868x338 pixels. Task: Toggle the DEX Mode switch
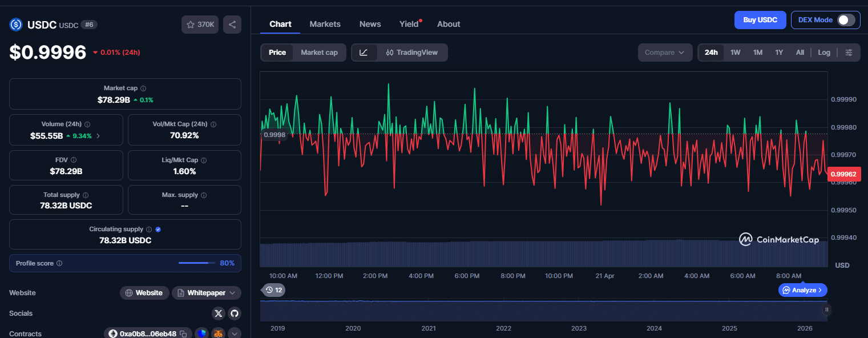coord(846,20)
